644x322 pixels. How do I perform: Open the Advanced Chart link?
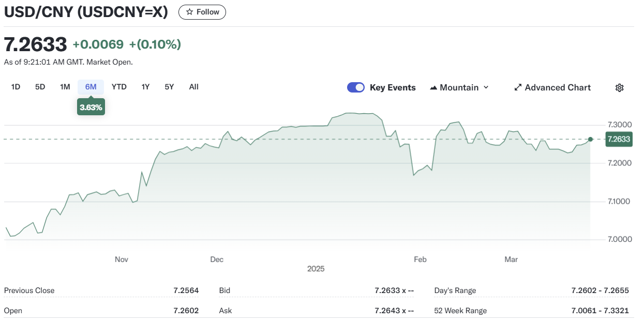coord(557,88)
